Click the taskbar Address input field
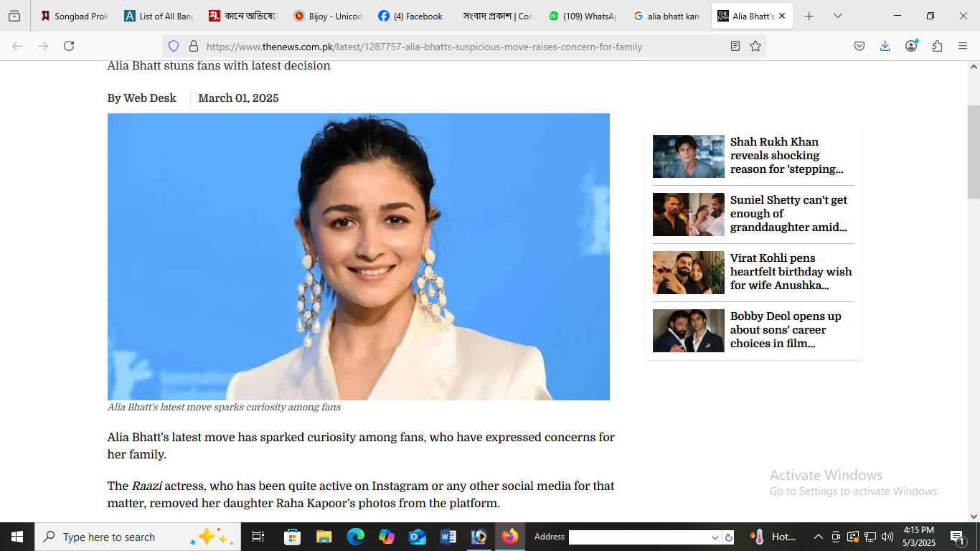The height and width of the screenshot is (551, 980). point(639,537)
